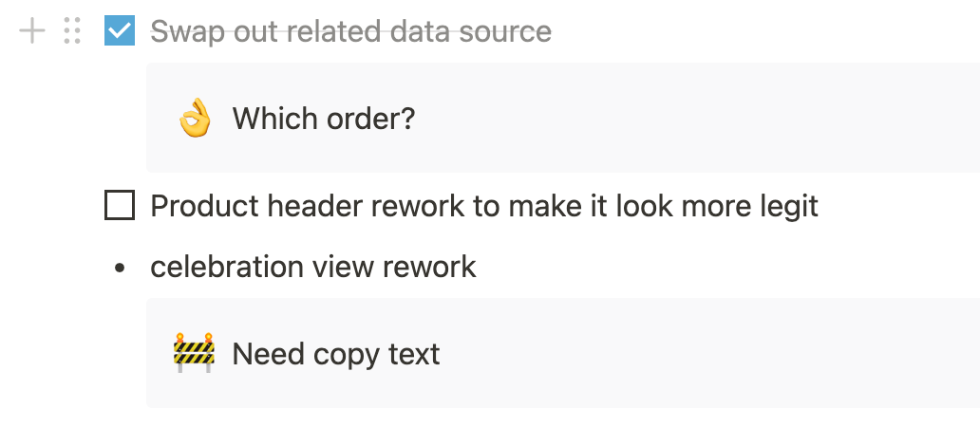Image resolution: width=980 pixels, height=446 pixels.
Task: Click the "Need copy text" callout text
Action: click(x=336, y=354)
